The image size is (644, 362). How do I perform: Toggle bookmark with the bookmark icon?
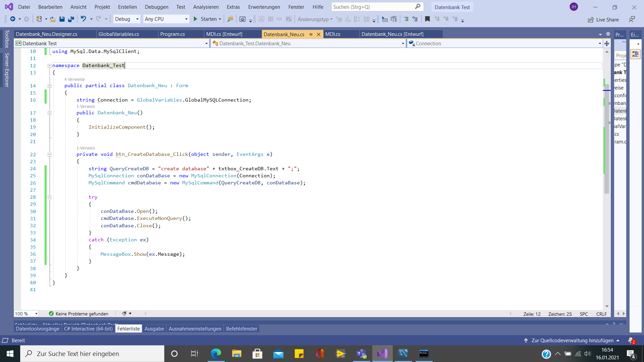(427, 19)
